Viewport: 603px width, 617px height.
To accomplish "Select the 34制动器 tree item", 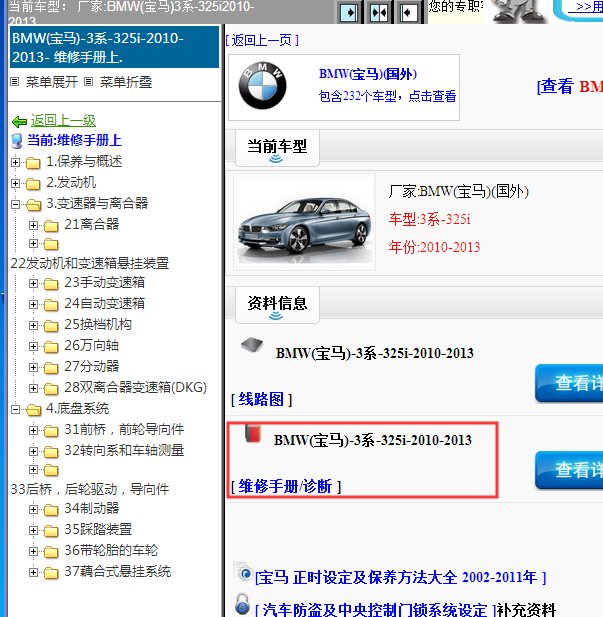I will (91, 508).
